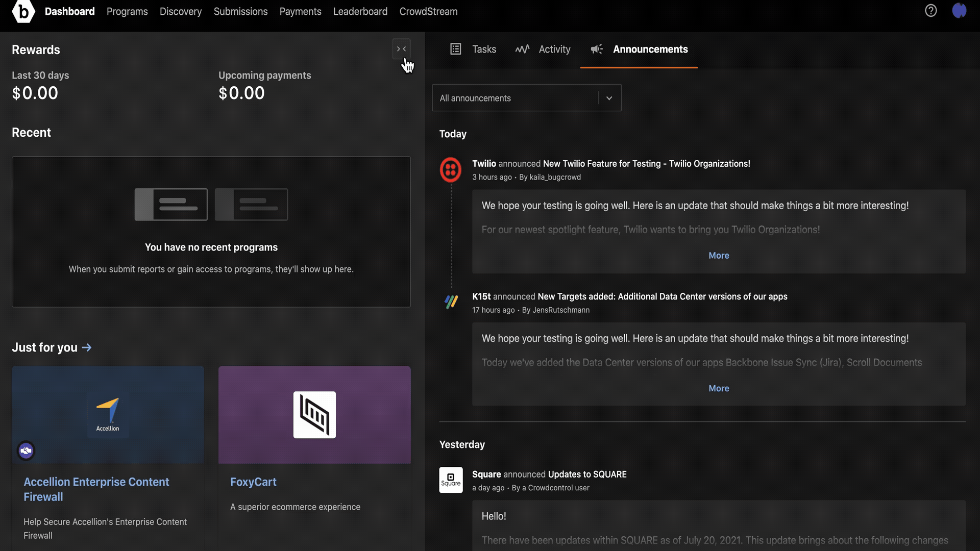Navigate to Discovery

(181, 11)
